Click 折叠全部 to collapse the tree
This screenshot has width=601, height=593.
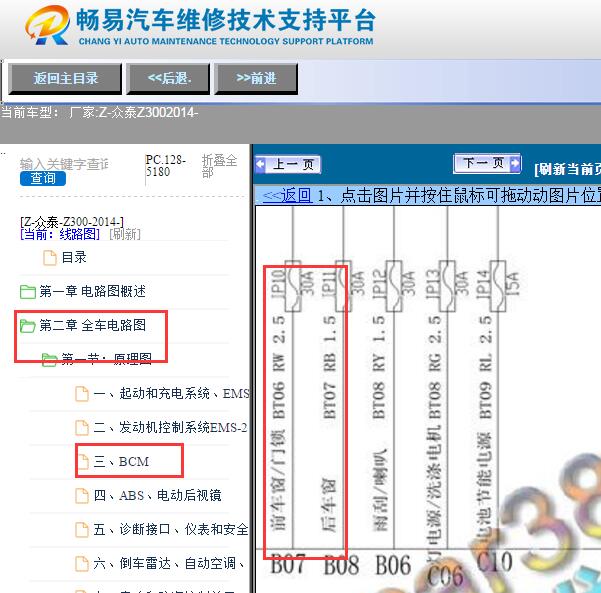point(219,166)
